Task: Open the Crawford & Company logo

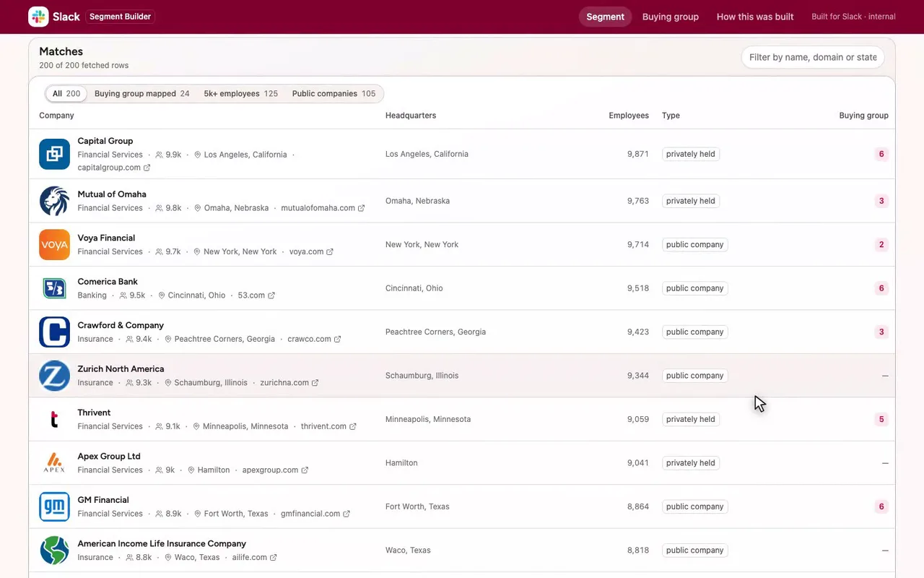Action: coord(54,332)
